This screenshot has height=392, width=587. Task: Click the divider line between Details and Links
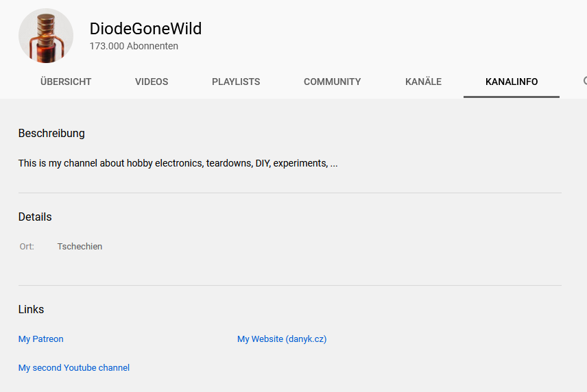[290, 285]
